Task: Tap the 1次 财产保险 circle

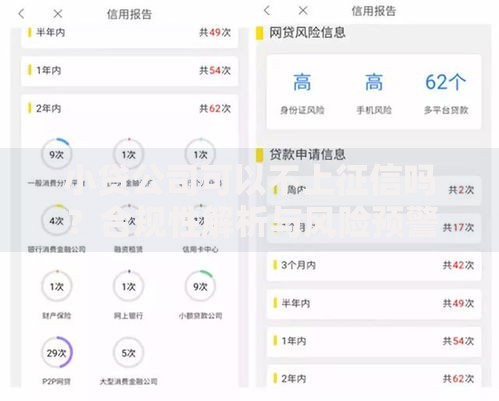Action: [57, 286]
